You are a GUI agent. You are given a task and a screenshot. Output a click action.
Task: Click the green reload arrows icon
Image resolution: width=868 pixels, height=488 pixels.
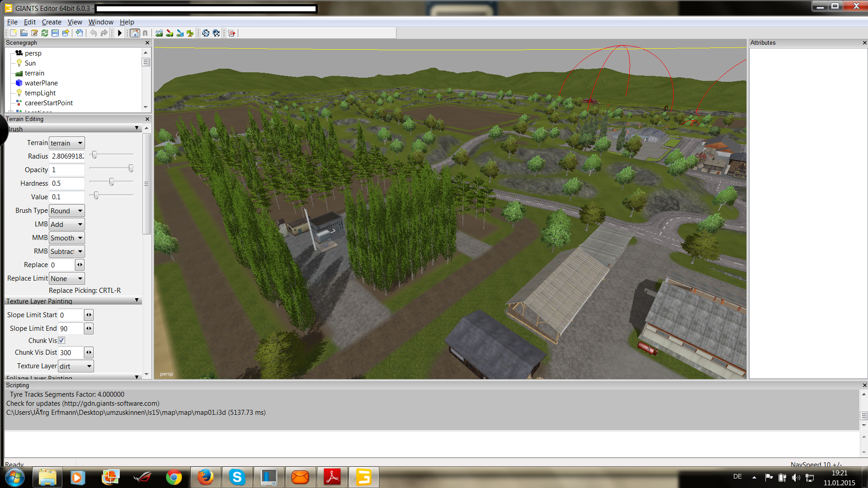coord(44,33)
